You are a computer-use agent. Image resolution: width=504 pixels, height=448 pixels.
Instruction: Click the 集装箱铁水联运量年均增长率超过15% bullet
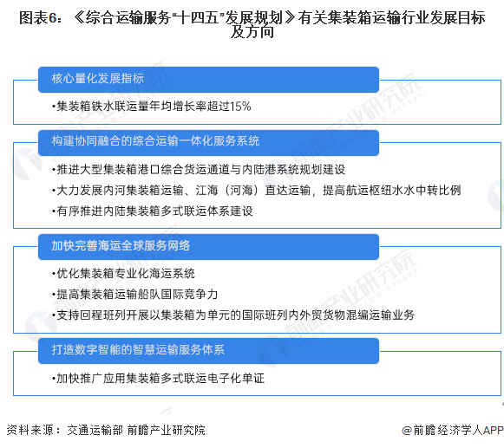tap(152, 107)
